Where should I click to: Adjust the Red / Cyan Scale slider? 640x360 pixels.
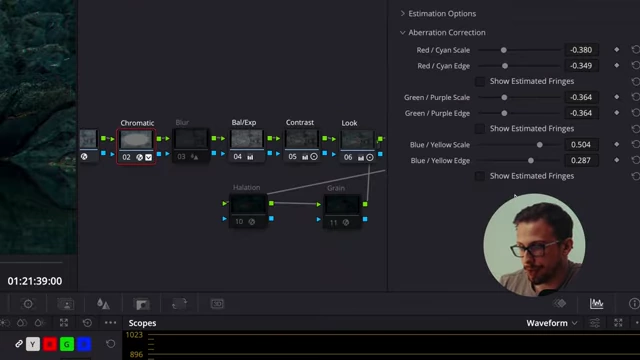(519, 50)
